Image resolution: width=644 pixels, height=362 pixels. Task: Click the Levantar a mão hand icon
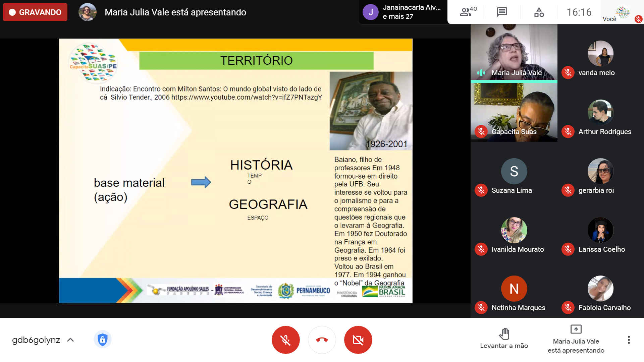coord(504,334)
